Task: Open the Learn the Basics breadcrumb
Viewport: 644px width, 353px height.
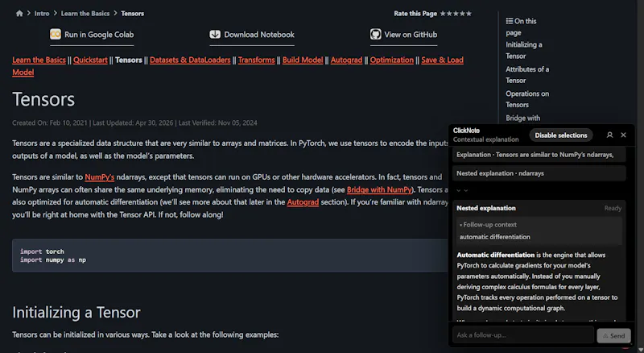Action: [x=85, y=14]
